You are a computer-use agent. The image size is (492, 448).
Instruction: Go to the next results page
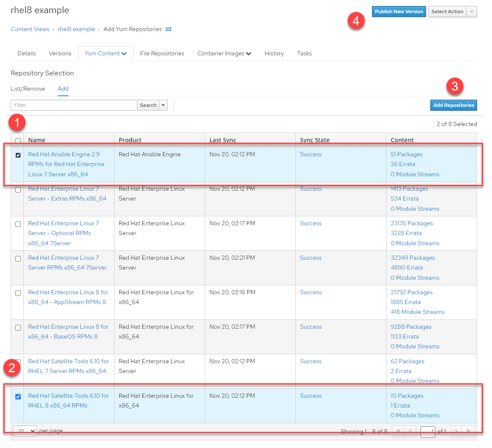[456, 431]
